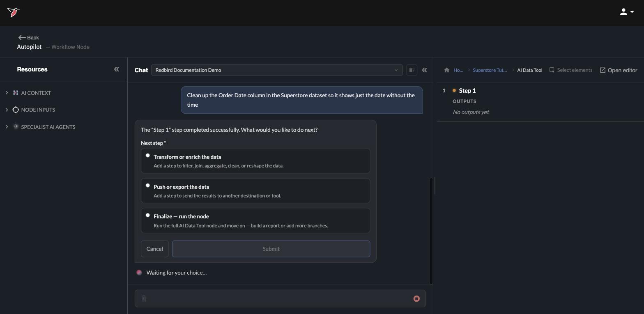Click the user menu dropdown caret
Viewport: 644px width, 314px height.
tap(632, 12)
